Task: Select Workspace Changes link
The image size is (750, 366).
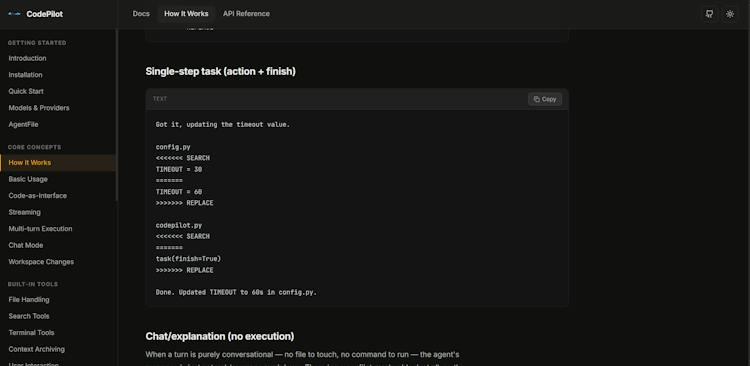Action: pos(41,262)
